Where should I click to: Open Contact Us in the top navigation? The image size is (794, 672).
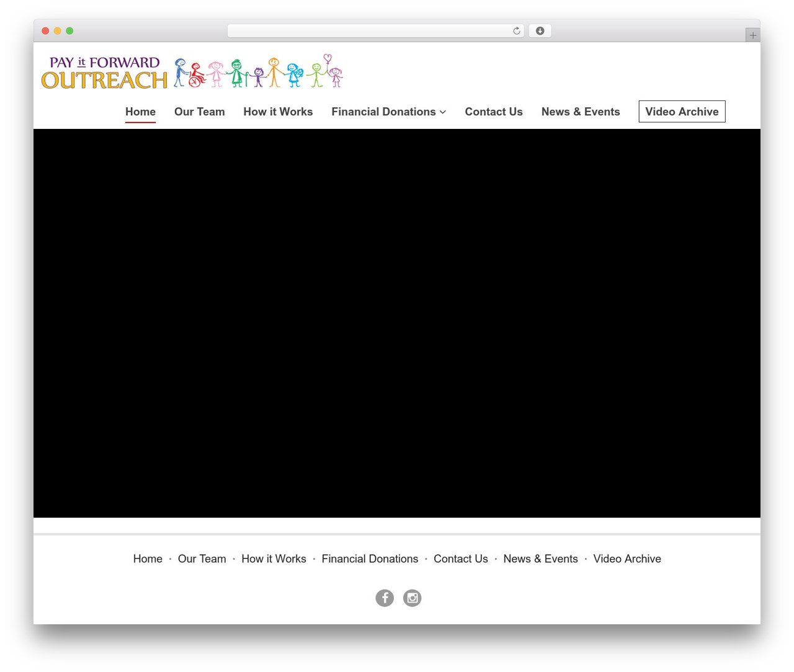494,112
